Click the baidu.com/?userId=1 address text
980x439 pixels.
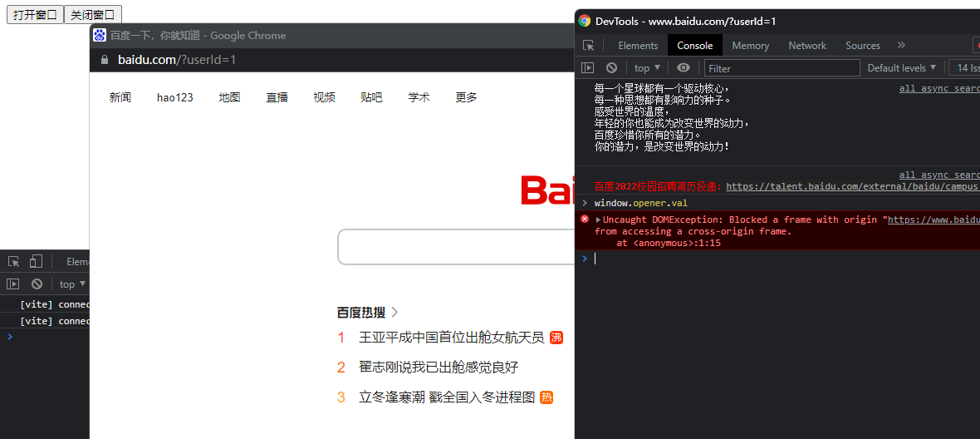[x=177, y=60]
